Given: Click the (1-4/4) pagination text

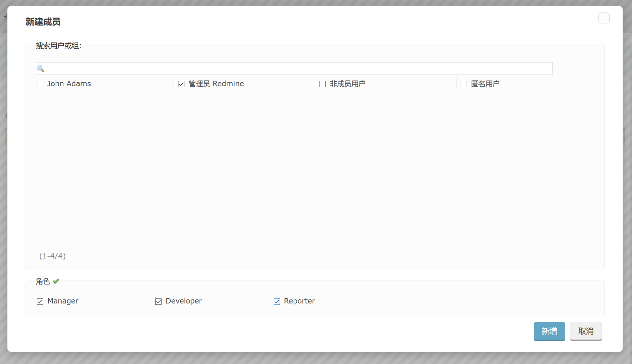Looking at the screenshot, I should tap(52, 256).
